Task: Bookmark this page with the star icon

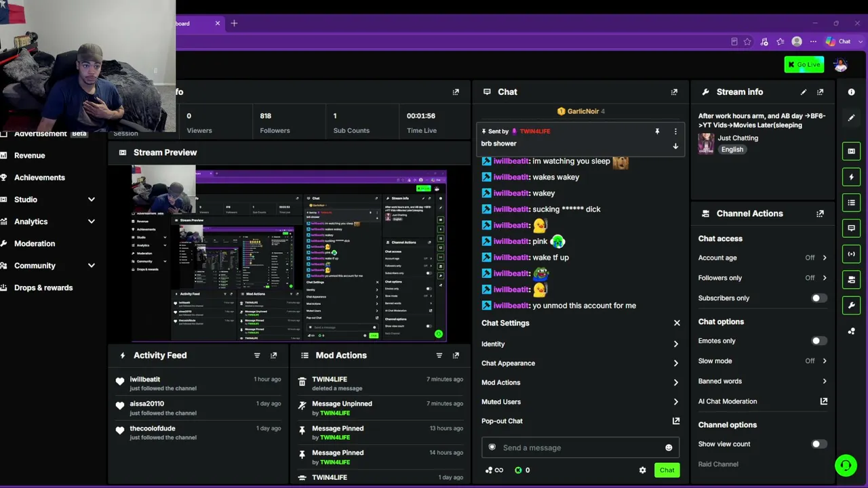Action: 747,41
